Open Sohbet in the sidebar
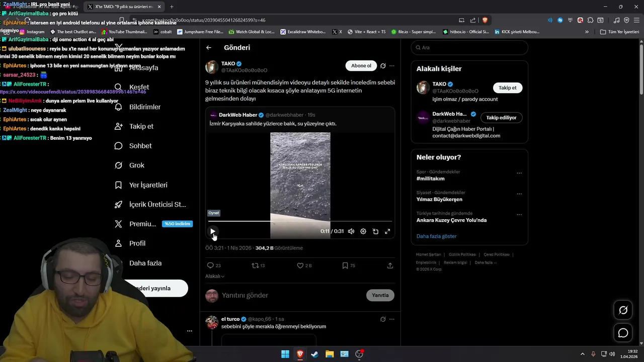 (133, 146)
